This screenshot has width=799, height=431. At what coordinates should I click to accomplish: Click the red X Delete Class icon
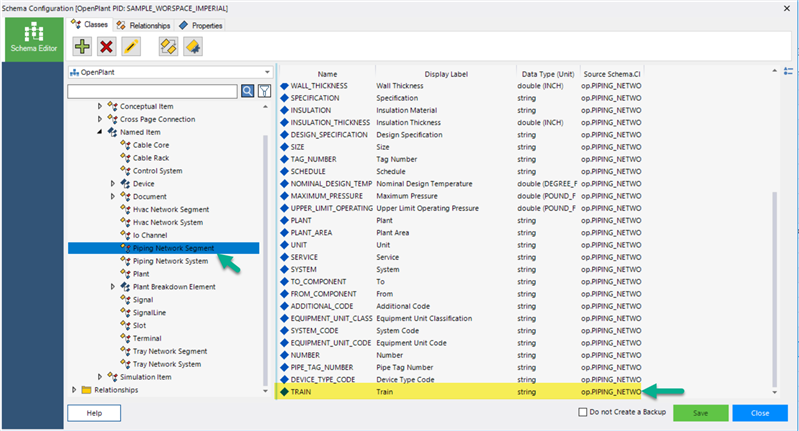point(106,47)
